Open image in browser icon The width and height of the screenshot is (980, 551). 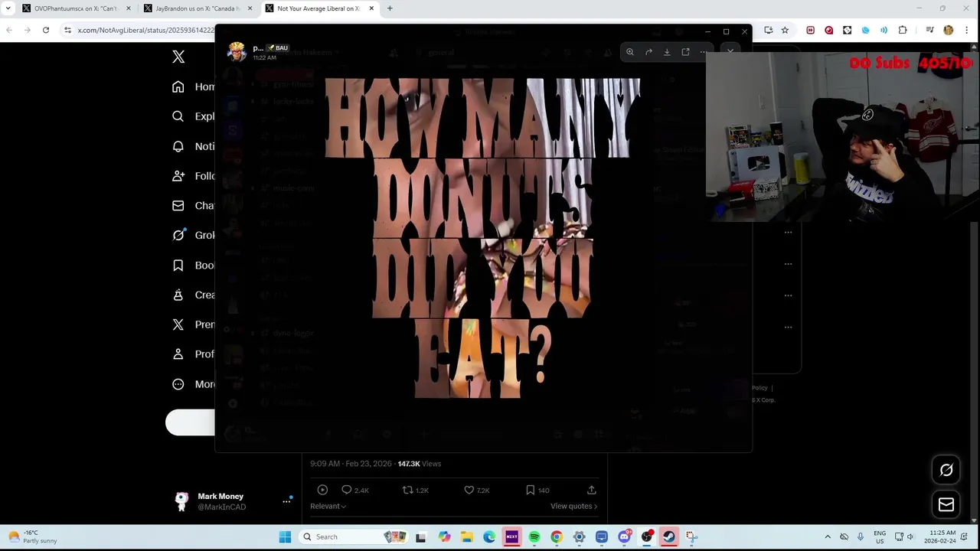tap(685, 52)
